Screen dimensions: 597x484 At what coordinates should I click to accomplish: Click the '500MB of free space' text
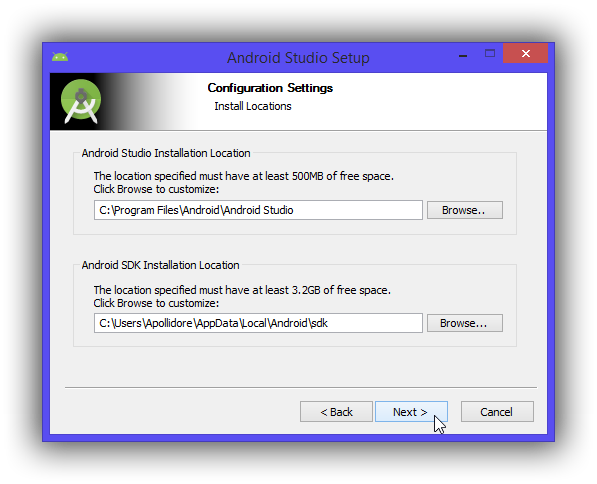pos(343,176)
